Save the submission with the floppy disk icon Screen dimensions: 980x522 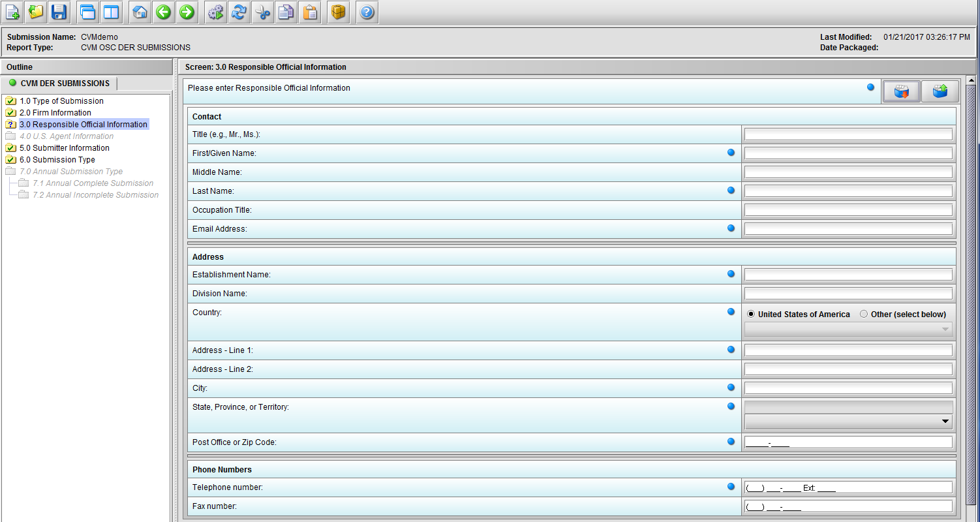click(x=59, y=12)
